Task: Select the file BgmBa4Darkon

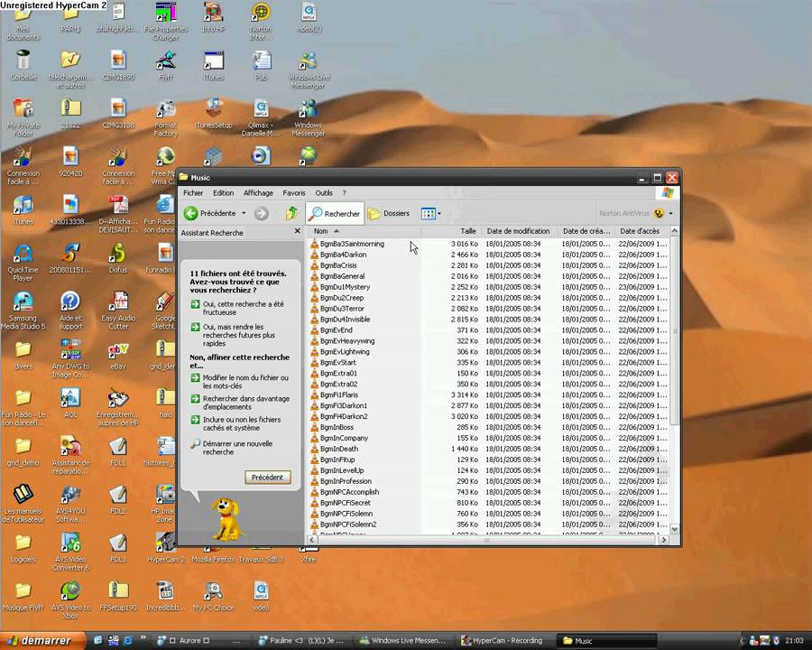Action: (x=343, y=255)
